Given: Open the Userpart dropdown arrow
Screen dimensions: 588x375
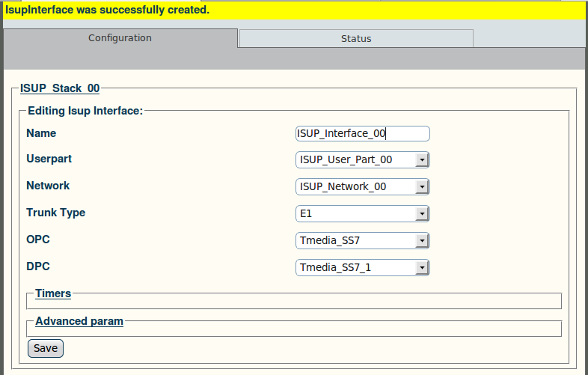Looking at the screenshot, I should click(x=422, y=160).
